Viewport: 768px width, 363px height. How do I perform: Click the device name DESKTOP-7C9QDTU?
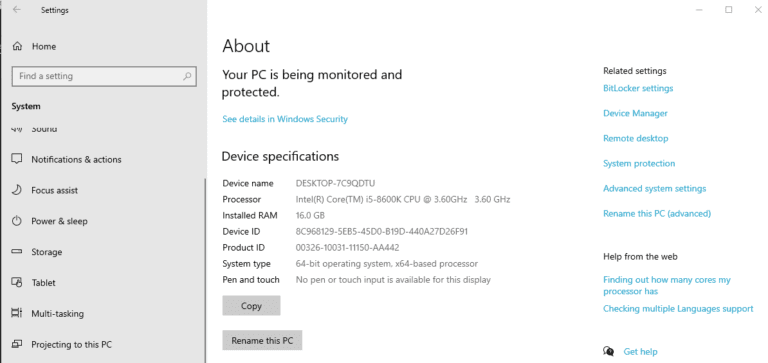point(336,183)
